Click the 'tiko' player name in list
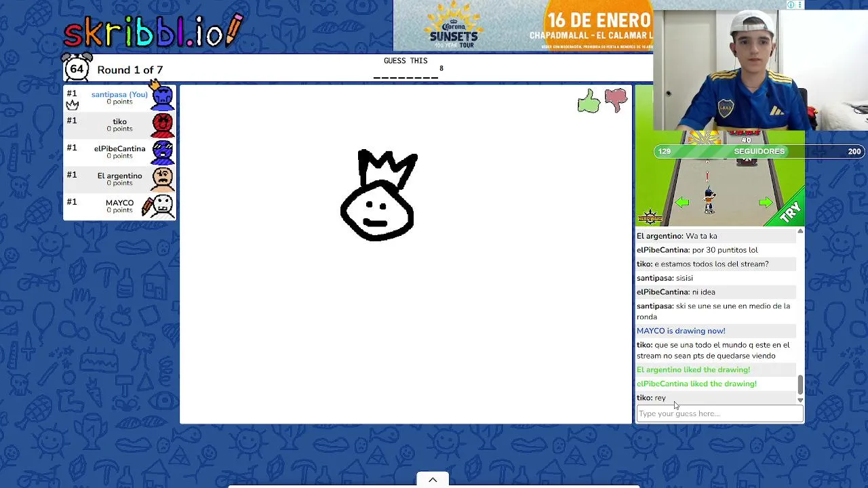Viewport: 868px width, 488px height. click(119, 121)
